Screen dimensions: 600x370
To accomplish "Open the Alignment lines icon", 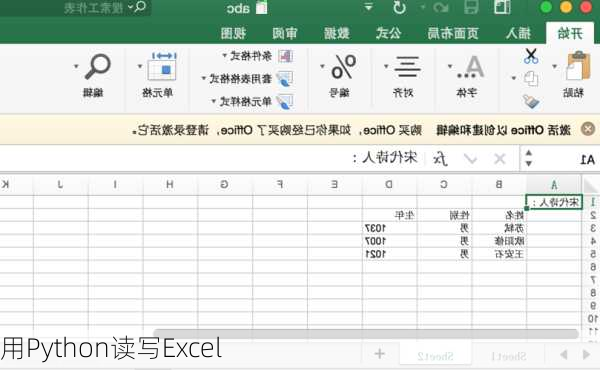I will 407,67.
